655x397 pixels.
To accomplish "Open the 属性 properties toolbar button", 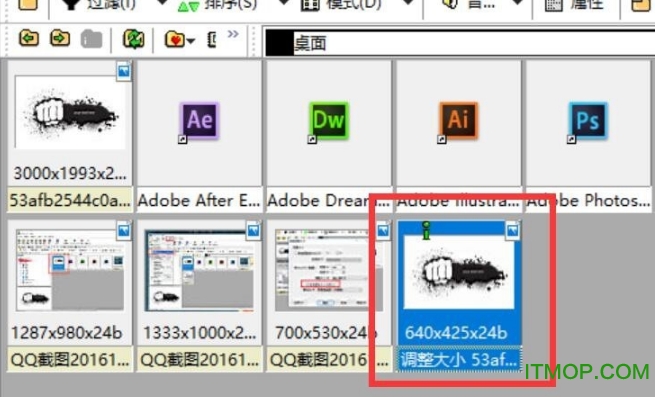I will pyautogui.click(x=575, y=5).
